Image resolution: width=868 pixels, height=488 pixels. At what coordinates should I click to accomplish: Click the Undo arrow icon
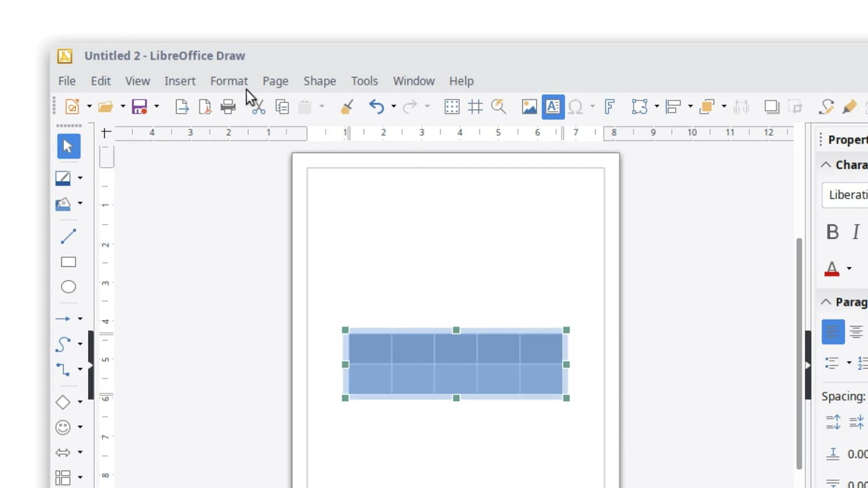click(376, 106)
